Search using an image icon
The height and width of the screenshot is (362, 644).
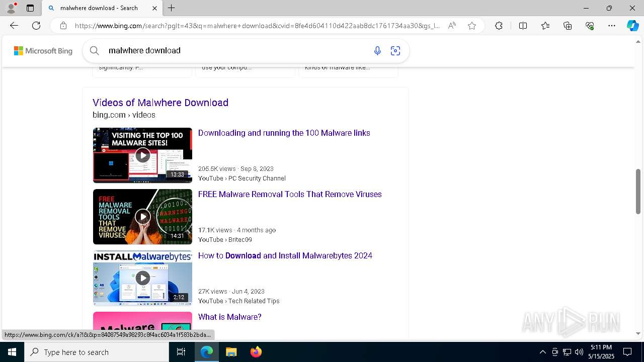click(x=395, y=50)
